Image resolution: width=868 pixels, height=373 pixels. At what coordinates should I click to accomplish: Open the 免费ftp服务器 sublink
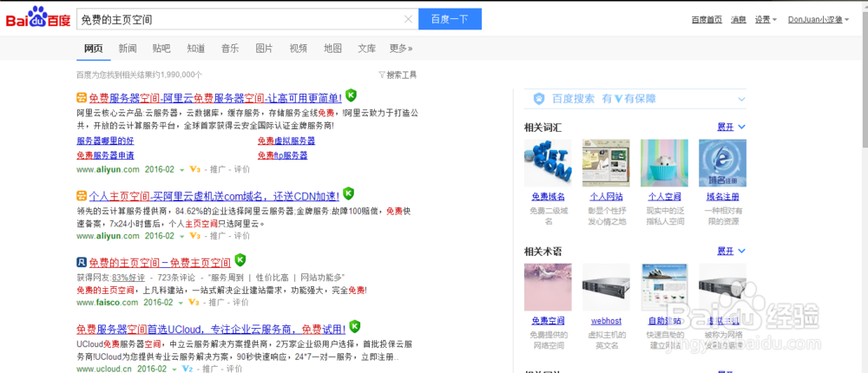[282, 155]
